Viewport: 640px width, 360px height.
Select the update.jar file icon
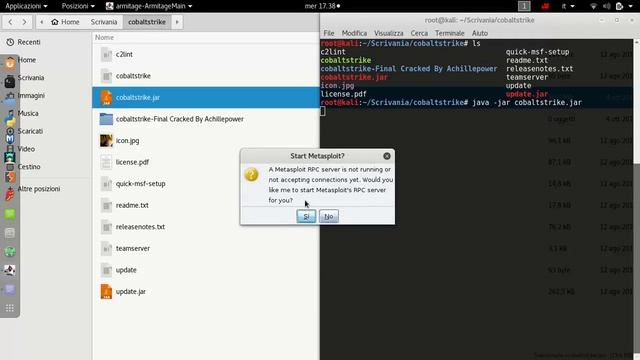(x=106, y=291)
